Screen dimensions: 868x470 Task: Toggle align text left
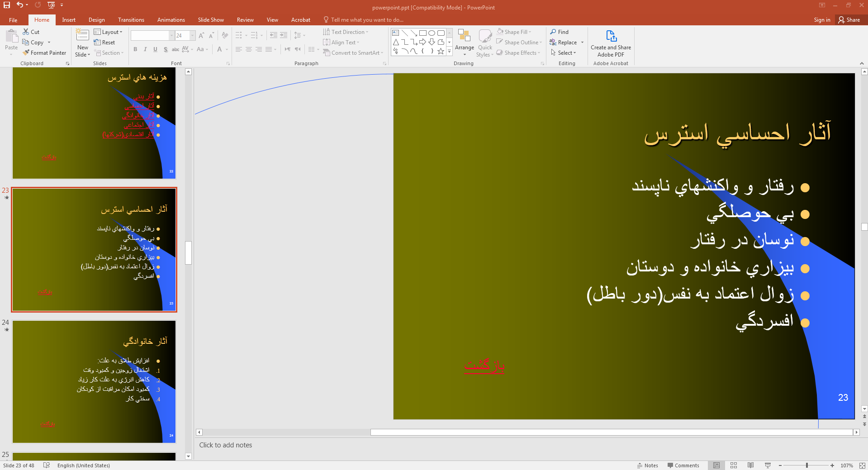pos(238,49)
